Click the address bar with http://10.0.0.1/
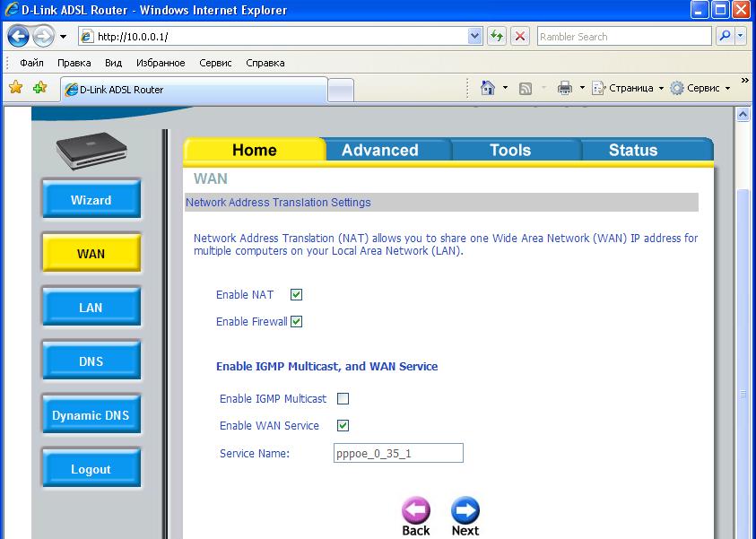The height and width of the screenshot is (539, 756). [x=274, y=37]
